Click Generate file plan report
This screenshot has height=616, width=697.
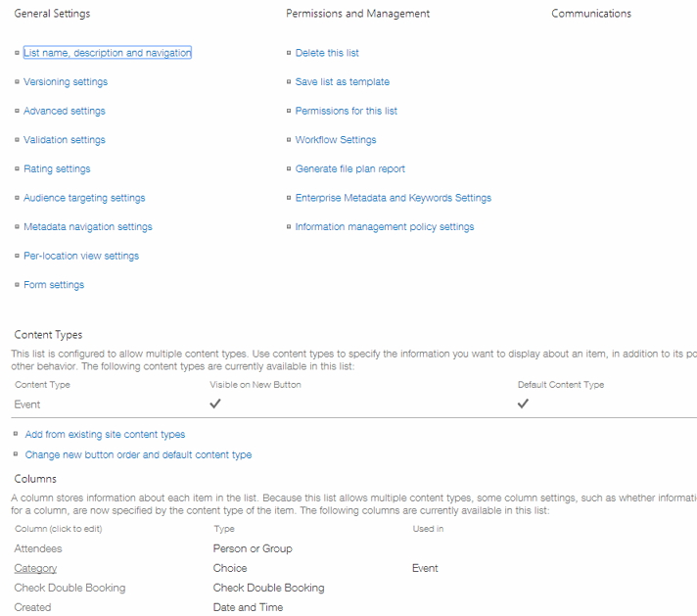pos(350,168)
